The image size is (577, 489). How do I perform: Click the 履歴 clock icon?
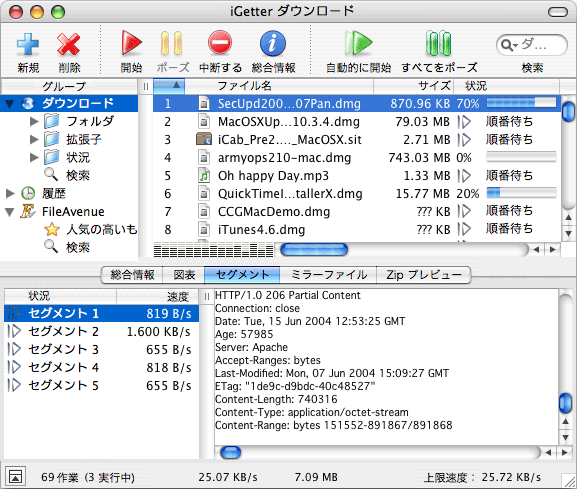tap(28, 193)
